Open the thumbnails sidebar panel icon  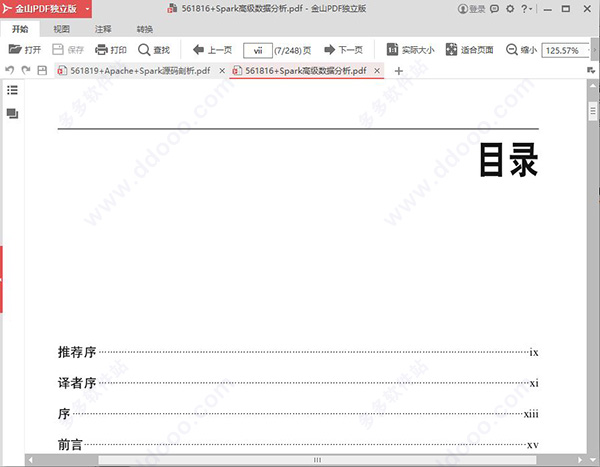(12, 113)
